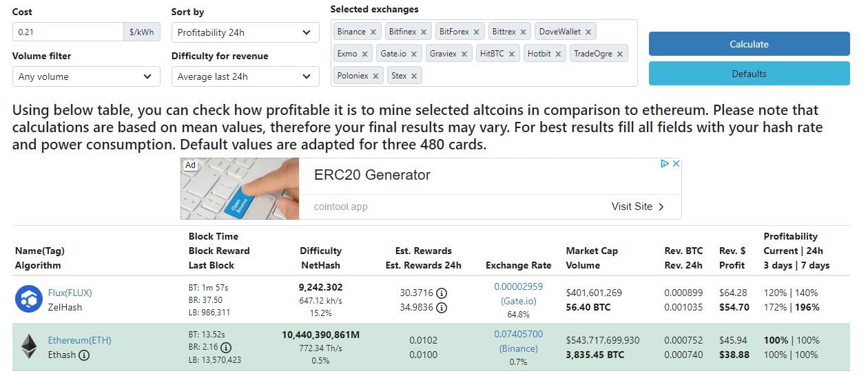Viewport: 868px width, 378px height.
Task: Remove Binance from selected exchanges
Action: (x=373, y=32)
